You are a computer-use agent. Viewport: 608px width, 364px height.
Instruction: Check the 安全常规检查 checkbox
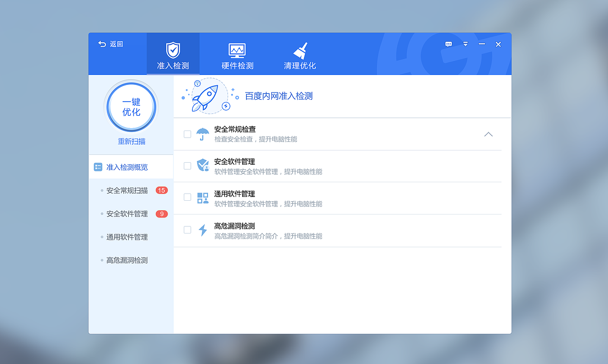187,134
